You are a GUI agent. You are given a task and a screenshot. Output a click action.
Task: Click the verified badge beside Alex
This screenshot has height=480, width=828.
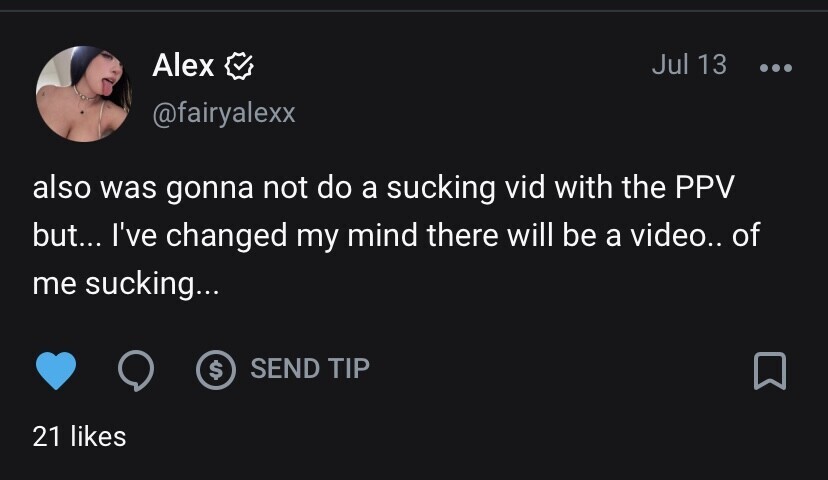239,67
